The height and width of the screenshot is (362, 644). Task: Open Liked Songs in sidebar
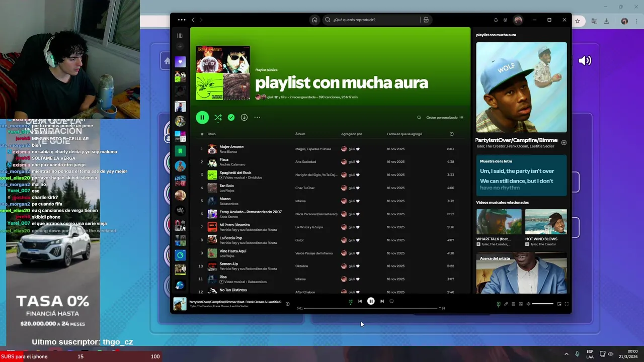180,62
